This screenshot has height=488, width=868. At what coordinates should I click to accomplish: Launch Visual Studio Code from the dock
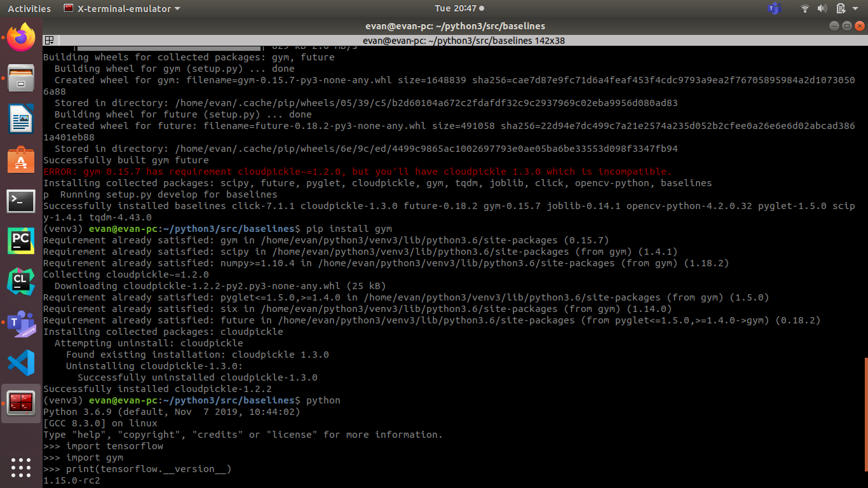point(21,362)
